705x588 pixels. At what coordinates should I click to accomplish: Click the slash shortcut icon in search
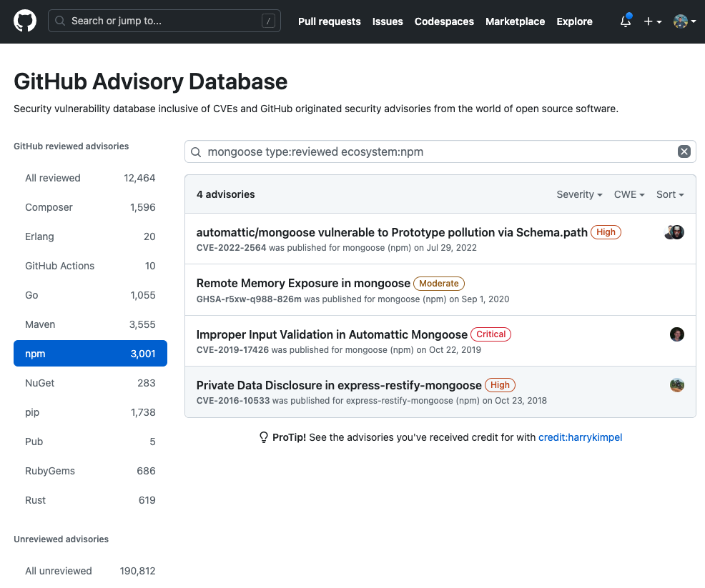tap(268, 21)
